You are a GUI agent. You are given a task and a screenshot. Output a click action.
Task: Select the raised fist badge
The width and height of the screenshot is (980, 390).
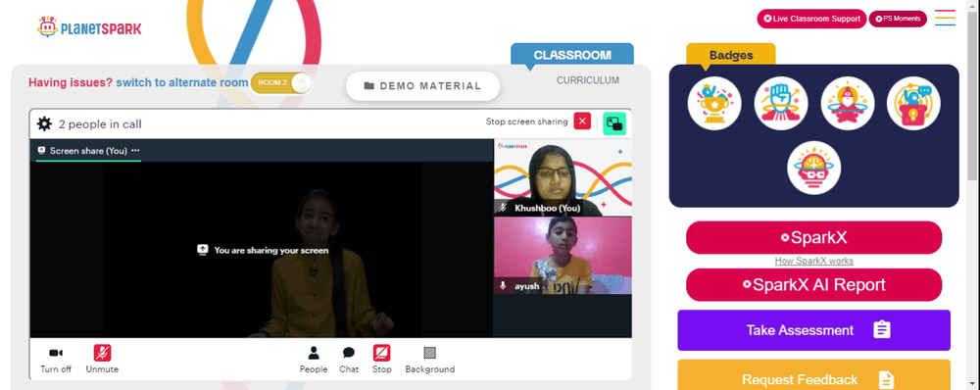click(781, 104)
